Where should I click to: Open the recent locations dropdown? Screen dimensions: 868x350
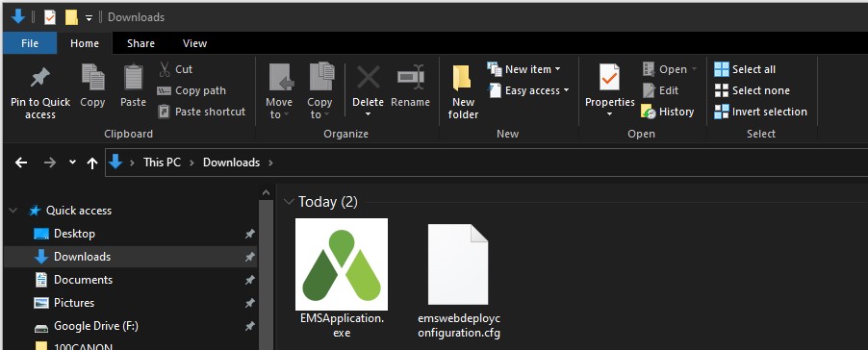72,162
